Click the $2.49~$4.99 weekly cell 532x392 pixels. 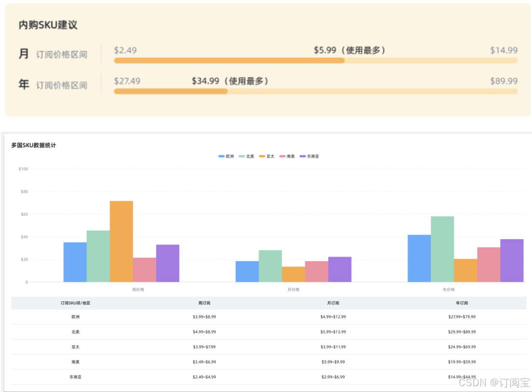click(204, 377)
